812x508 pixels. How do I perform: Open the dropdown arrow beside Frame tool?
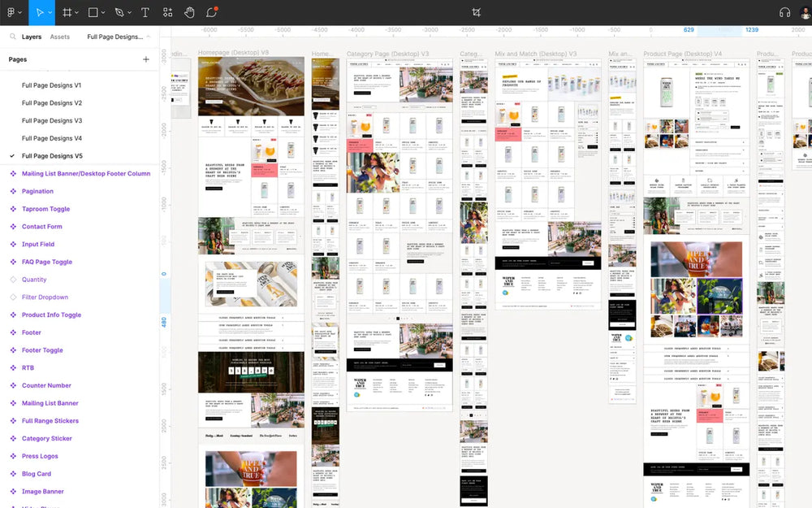(x=77, y=14)
